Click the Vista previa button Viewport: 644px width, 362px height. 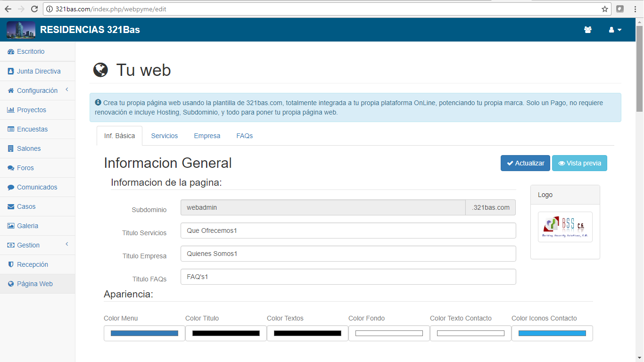tap(579, 163)
